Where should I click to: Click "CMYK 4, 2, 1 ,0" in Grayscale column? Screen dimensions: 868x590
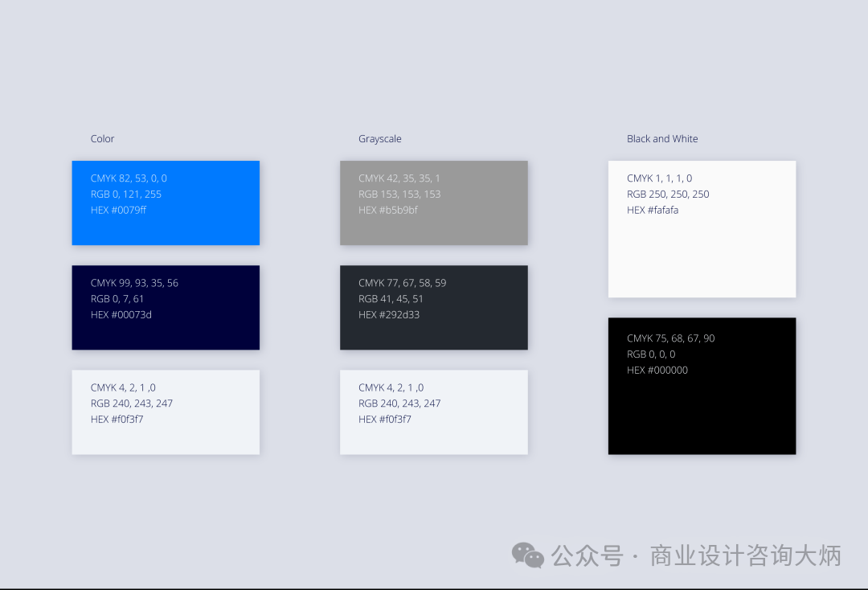coord(391,387)
